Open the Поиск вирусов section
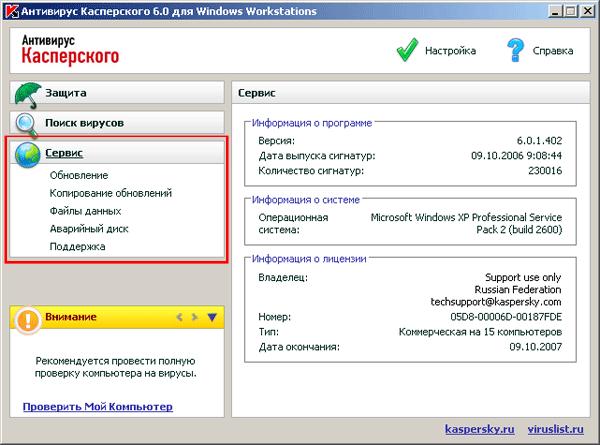The height and width of the screenshot is (445, 600). point(117,122)
